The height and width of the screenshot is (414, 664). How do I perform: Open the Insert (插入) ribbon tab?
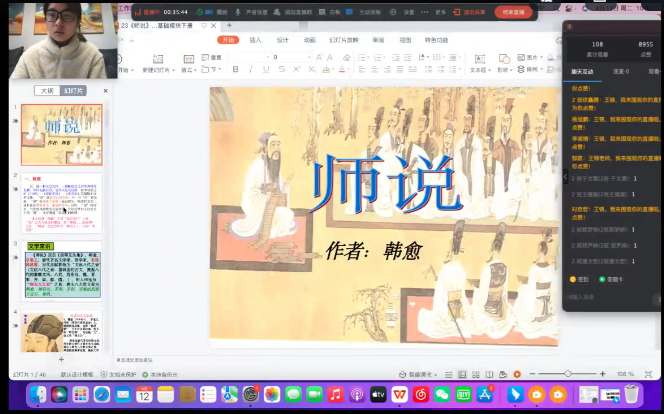[255, 40]
